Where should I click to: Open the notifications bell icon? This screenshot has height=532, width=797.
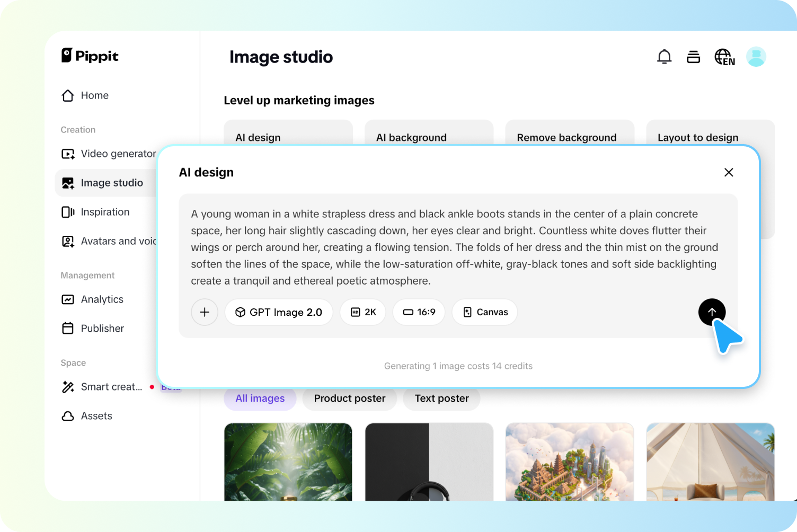[x=664, y=56]
